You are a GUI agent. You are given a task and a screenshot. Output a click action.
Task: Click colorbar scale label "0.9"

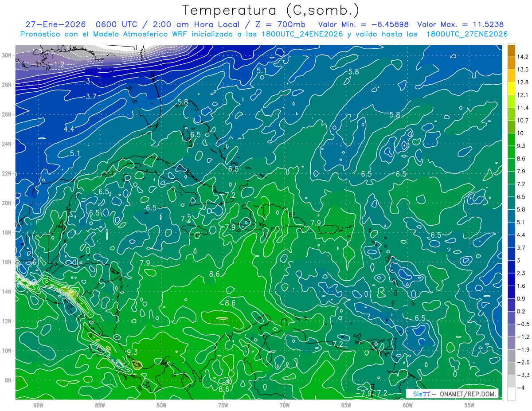[x=521, y=298]
